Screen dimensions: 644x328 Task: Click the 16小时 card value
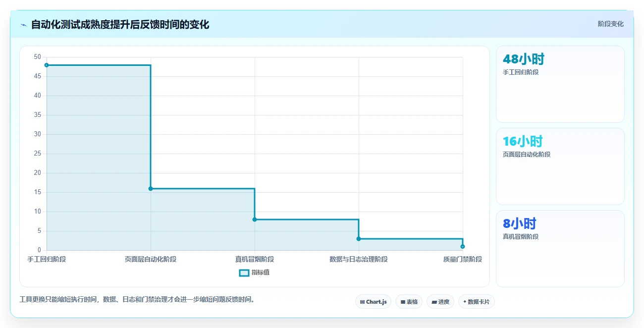pos(523,142)
